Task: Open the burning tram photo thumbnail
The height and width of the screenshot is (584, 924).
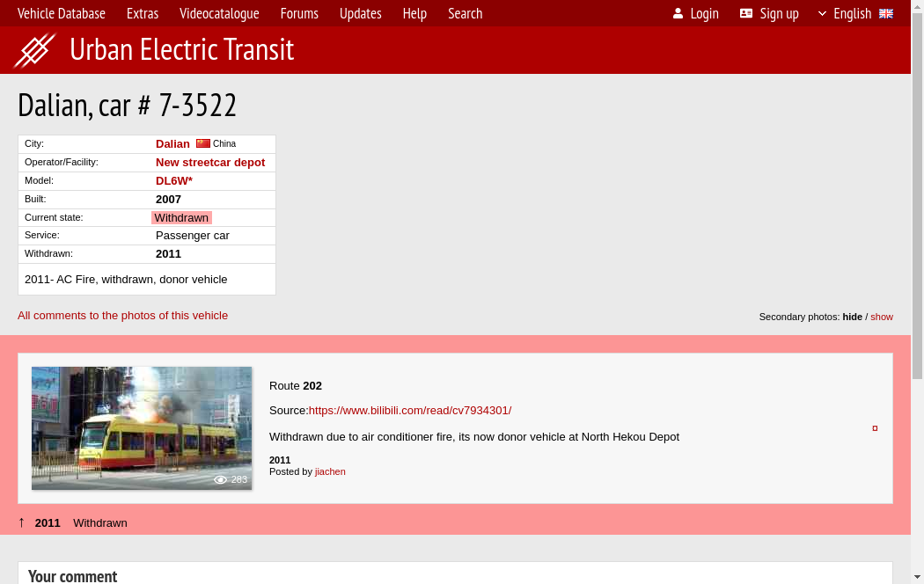Action: click(x=142, y=427)
